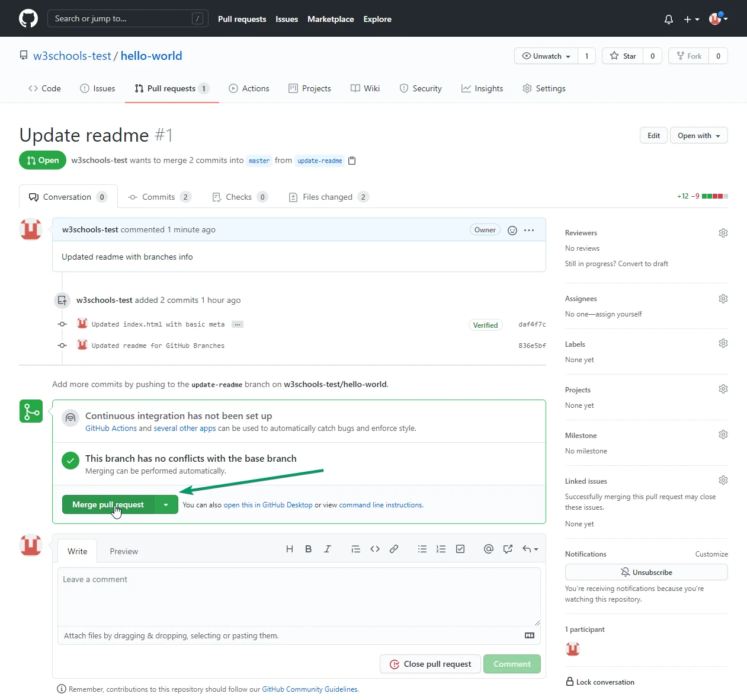Open the Commits tab

pos(158,197)
